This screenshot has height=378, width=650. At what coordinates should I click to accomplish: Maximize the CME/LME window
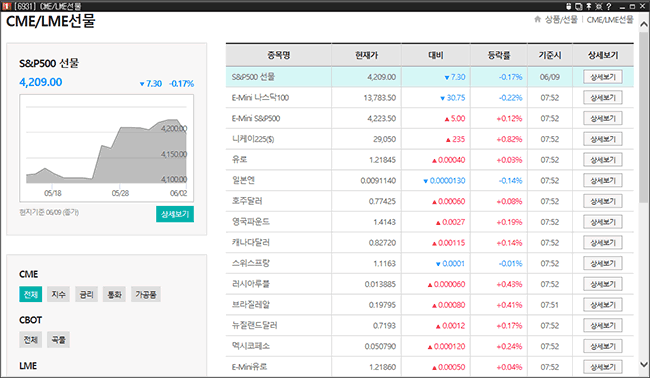[x=632, y=7]
